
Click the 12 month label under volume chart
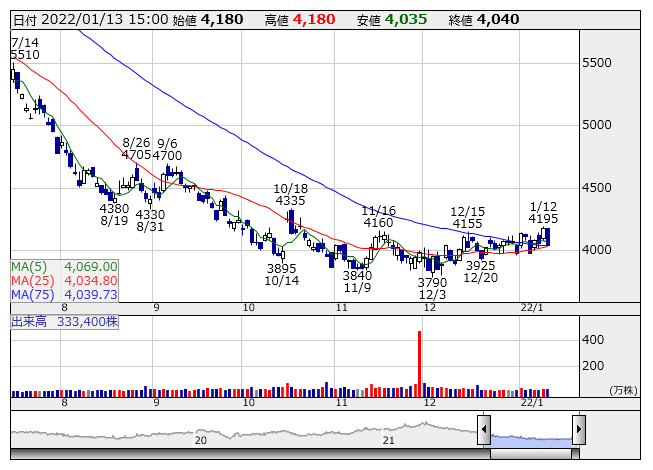point(429,403)
